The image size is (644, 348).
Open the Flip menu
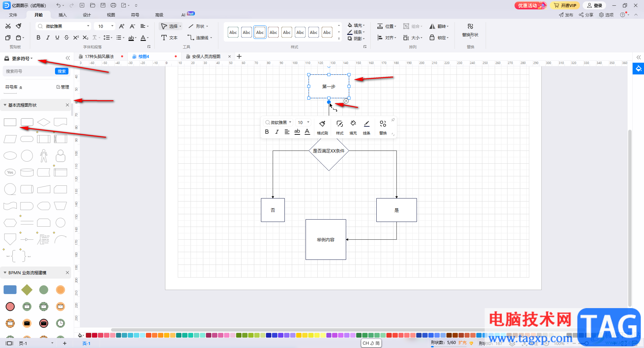pyautogui.click(x=439, y=26)
